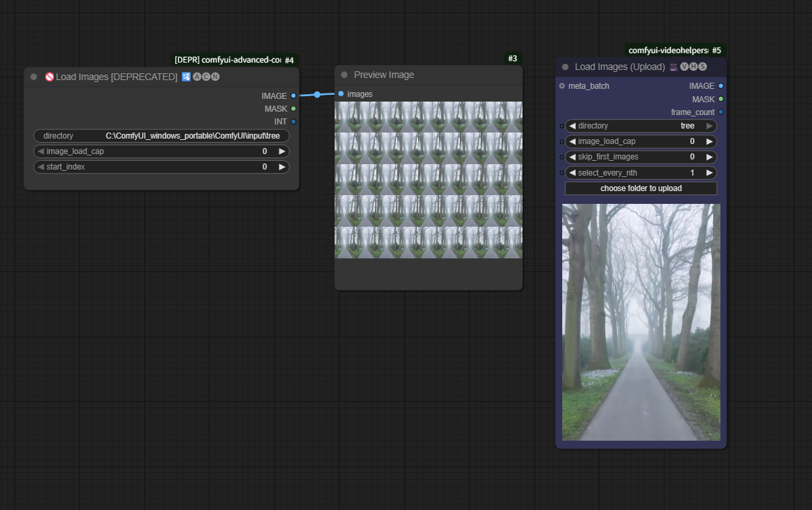Click the green MASK output socket on the deprecated node
This screenshot has height=510, width=812.
[x=294, y=108]
